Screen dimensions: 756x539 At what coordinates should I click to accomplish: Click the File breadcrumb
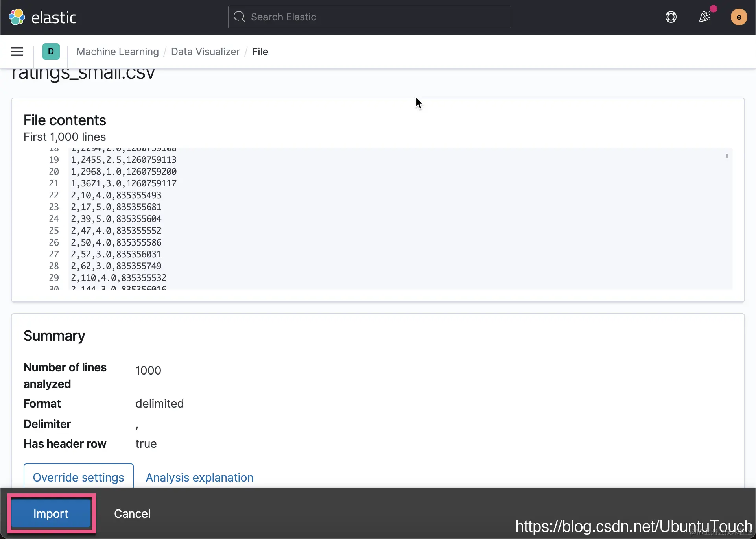point(260,52)
